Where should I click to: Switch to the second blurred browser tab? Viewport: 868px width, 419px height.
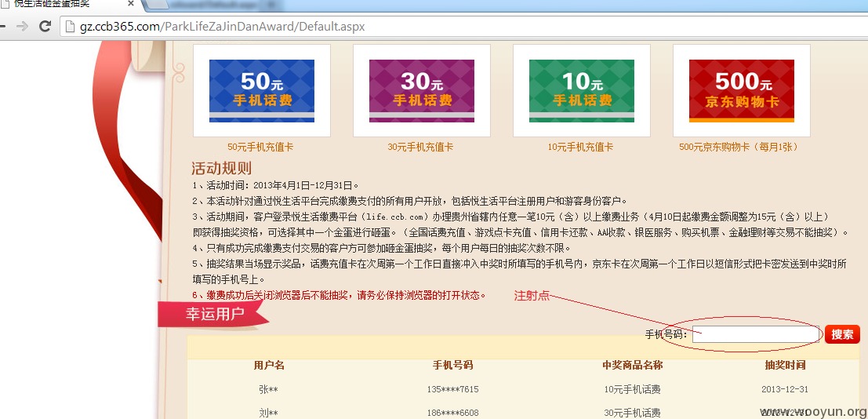click(x=213, y=5)
